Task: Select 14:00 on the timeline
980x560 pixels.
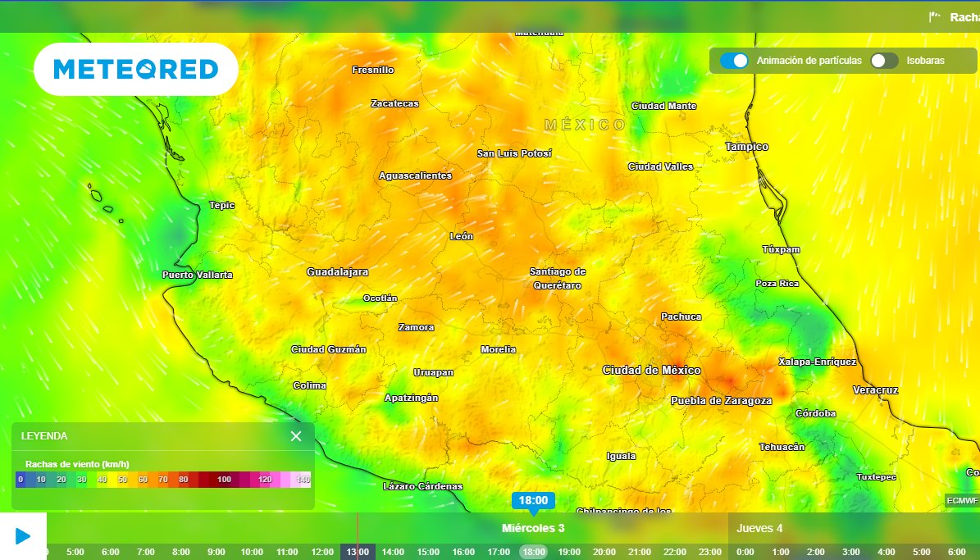Action: (x=393, y=552)
